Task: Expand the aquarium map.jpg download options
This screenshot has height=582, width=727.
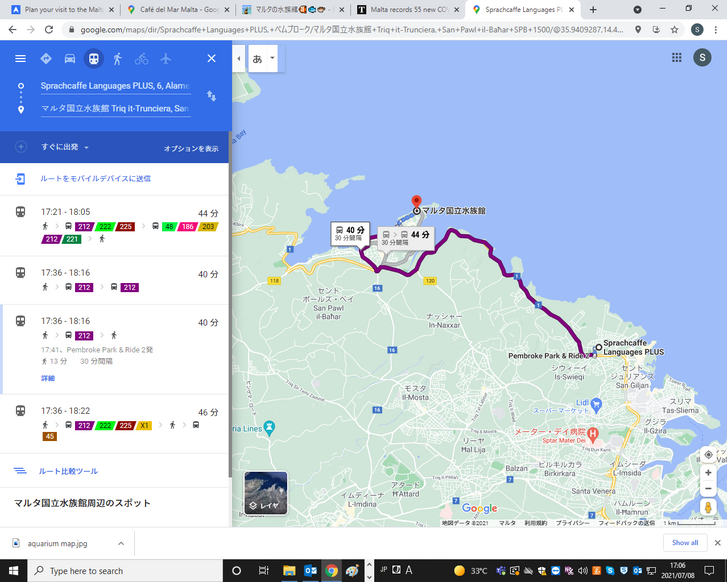Action: pyautogui.click(x=121, y=543)
